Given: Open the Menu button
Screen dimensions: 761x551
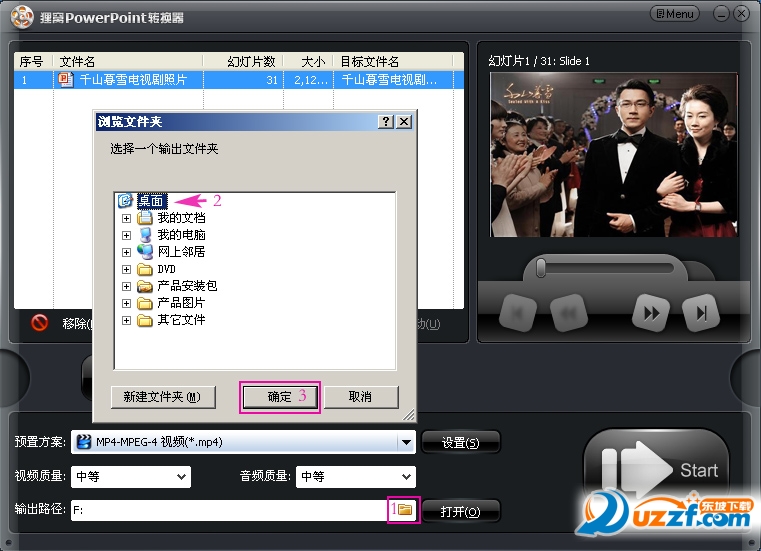Looking at the screenshot, I should coord(675,14).
